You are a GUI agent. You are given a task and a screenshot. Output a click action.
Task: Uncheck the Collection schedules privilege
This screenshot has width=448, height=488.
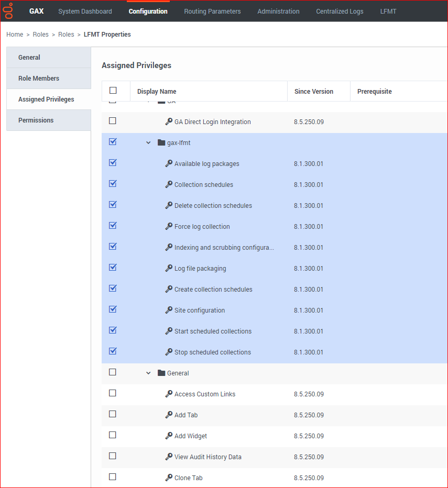112,183
